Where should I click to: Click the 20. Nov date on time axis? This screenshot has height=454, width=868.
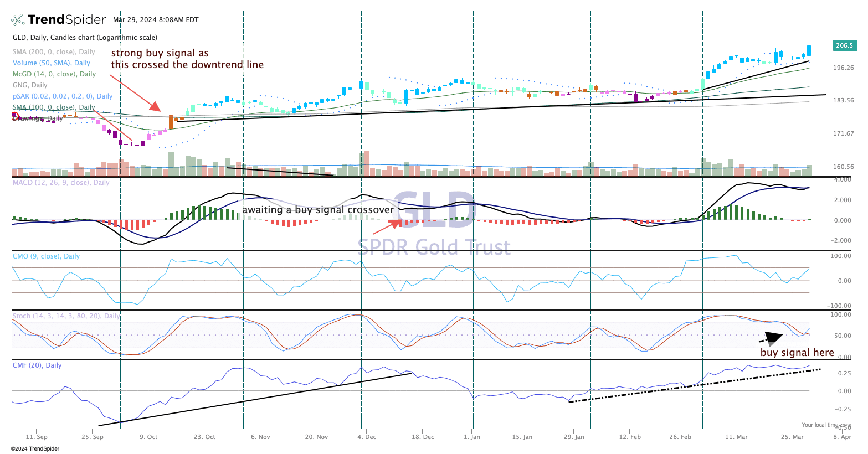pos(316,437)
